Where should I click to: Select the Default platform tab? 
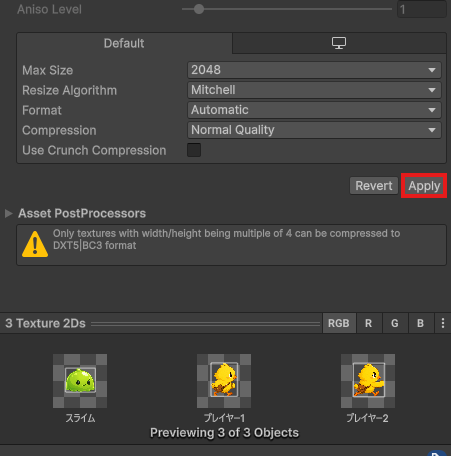pyautogui.click(x=124, y=43)
